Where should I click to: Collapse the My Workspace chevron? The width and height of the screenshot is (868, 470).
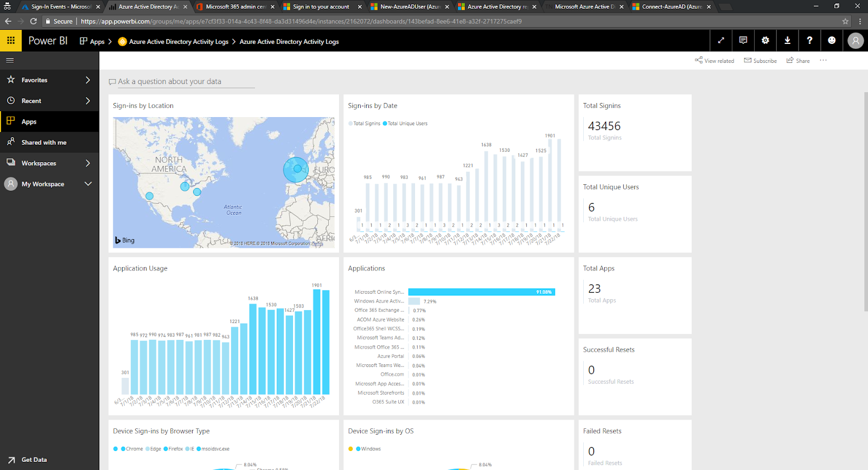(88, 184)
